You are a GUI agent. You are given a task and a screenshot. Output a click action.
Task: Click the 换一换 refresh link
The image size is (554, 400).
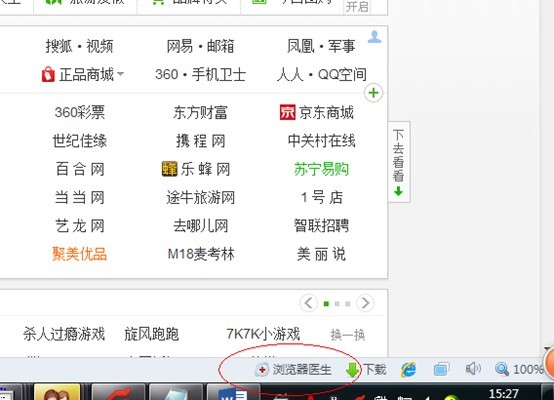pyautogui.click(x=348, y=335)
